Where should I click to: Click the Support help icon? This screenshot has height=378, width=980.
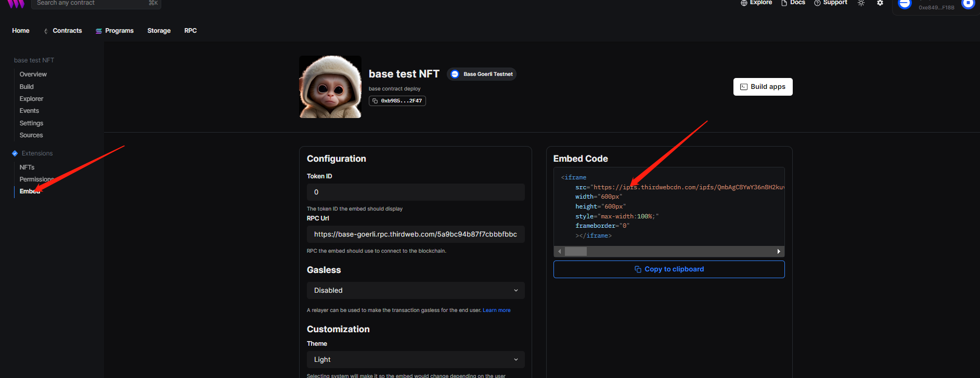pos(817,3)
